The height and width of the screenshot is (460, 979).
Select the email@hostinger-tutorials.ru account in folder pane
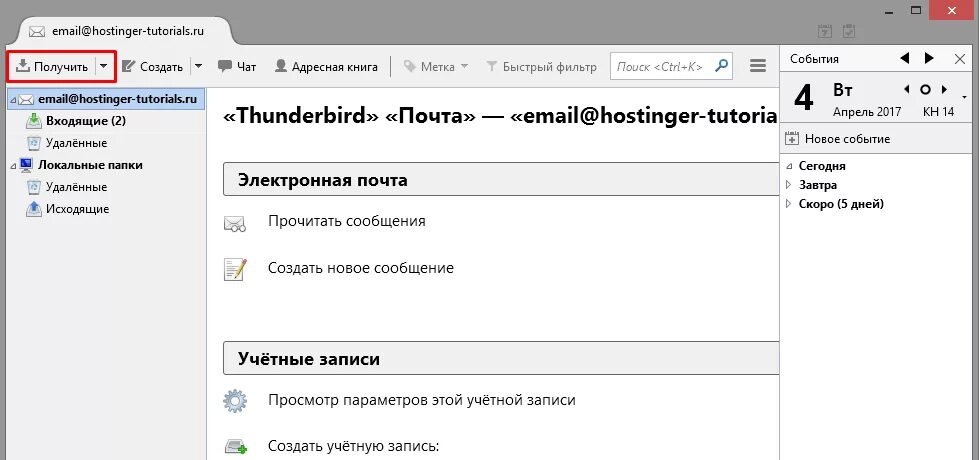click(108, 99)
